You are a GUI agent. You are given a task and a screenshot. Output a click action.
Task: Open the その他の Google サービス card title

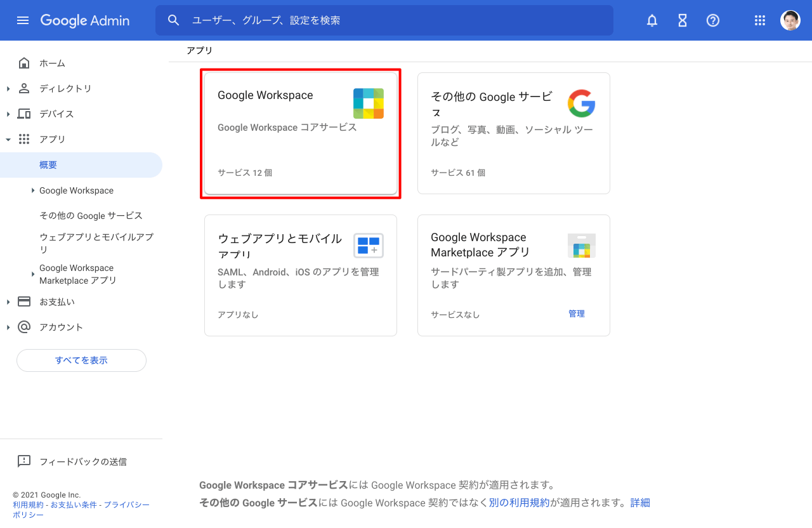(x=492, y=104)
